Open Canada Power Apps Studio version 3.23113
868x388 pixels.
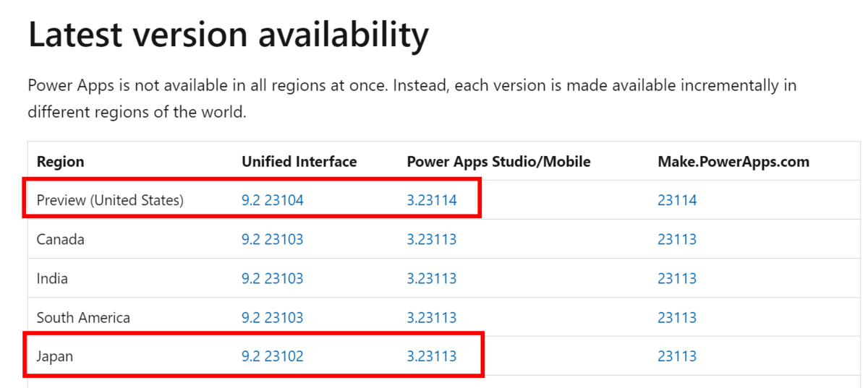[x=431, y=239]
